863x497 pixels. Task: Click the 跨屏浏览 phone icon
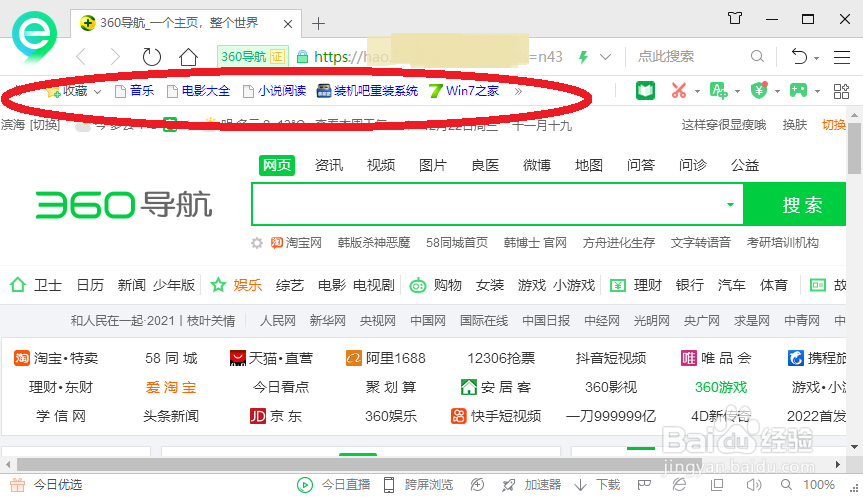pyautogui.click(x=389, y=485)
